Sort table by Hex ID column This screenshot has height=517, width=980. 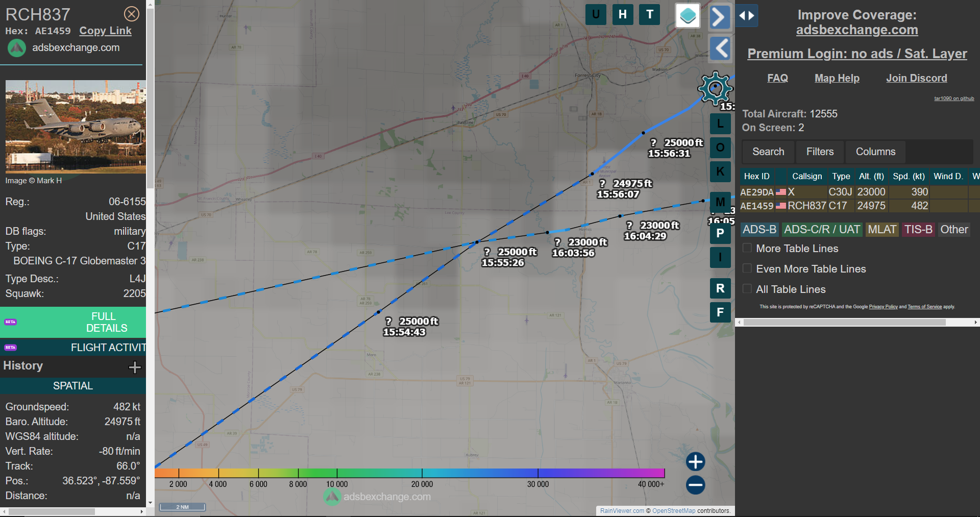756,176
